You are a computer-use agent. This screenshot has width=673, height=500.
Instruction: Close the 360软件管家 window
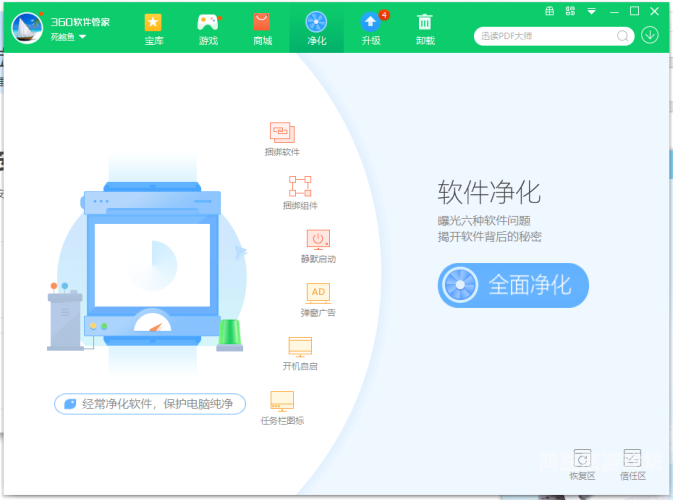(x=655, y=11)
